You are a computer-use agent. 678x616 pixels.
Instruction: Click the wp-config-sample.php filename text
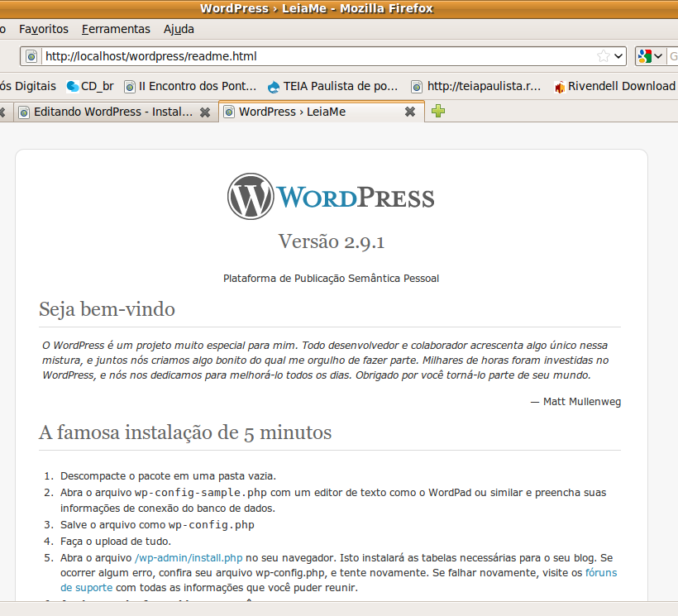201,493
